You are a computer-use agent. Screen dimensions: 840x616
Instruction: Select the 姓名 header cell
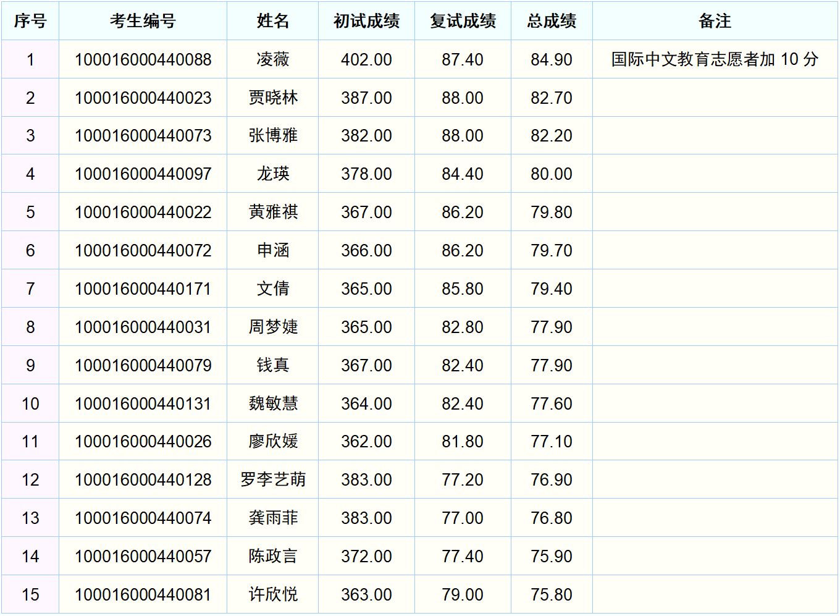click(272, 21)
